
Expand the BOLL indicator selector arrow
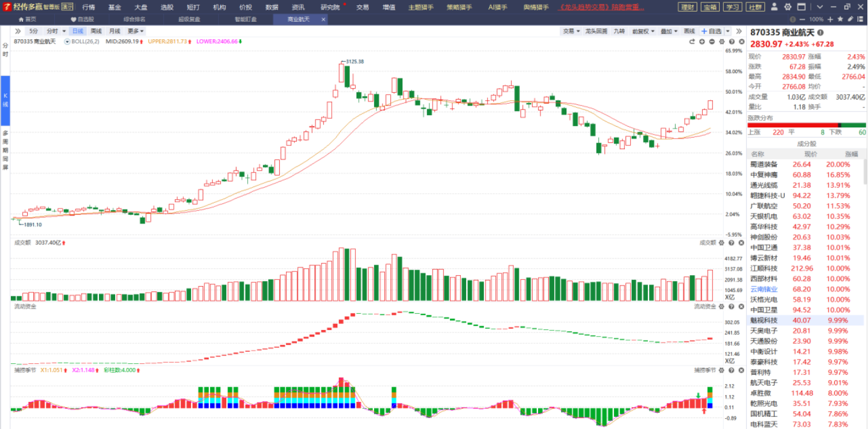coord(67,42)
